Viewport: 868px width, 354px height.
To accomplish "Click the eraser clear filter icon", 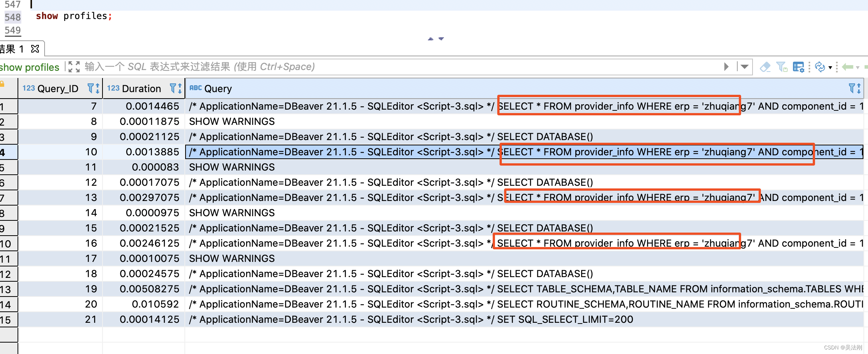I will pos(765,67).
